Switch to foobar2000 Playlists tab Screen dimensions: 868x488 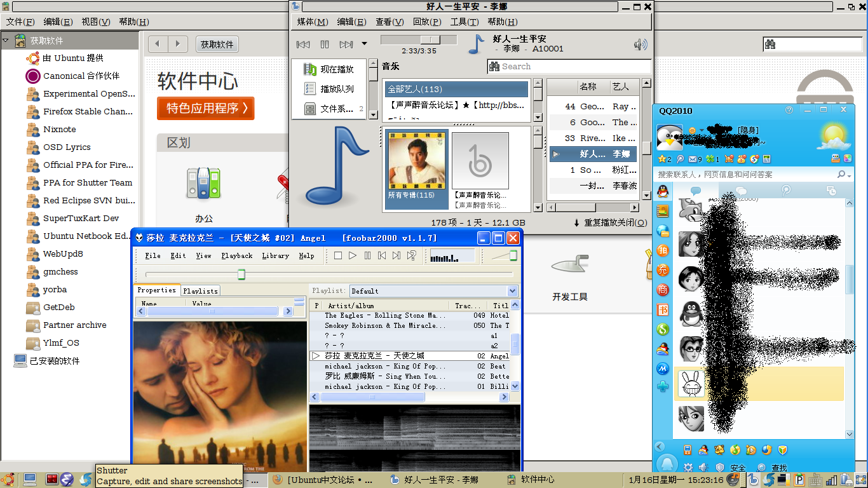[x=200, y=290]
